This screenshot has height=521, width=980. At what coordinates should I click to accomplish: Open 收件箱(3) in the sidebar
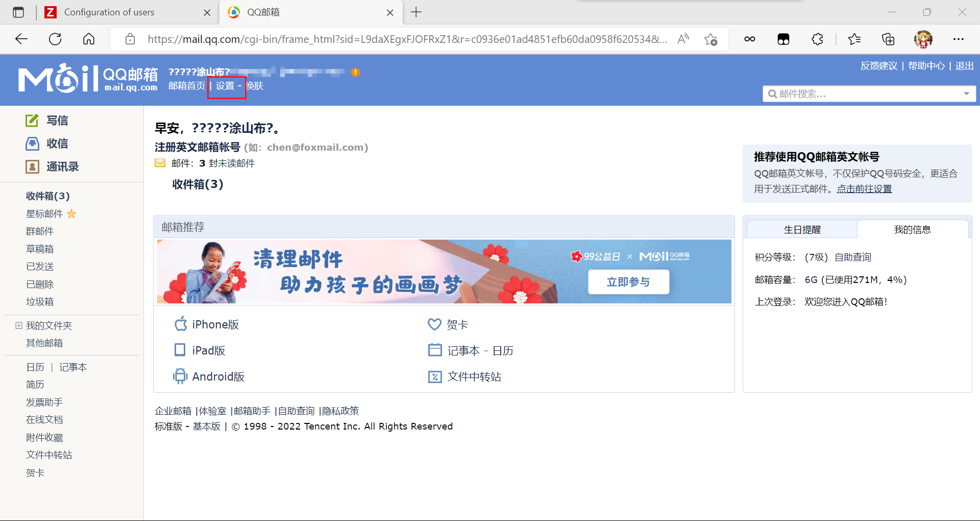47,196
